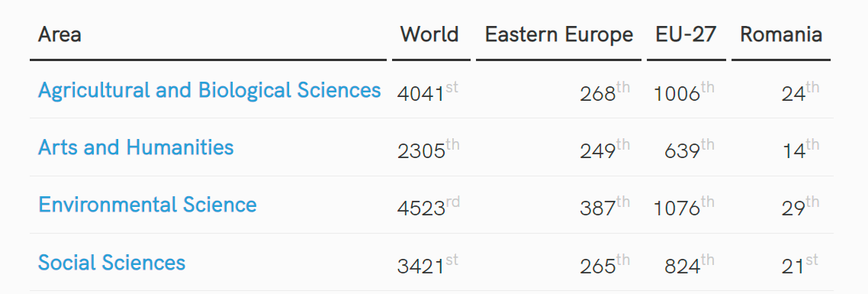Open the Arts and Humanities link
Image resolution: width=868 pixels, height=294 pixels.
click(x=136, y=147)
